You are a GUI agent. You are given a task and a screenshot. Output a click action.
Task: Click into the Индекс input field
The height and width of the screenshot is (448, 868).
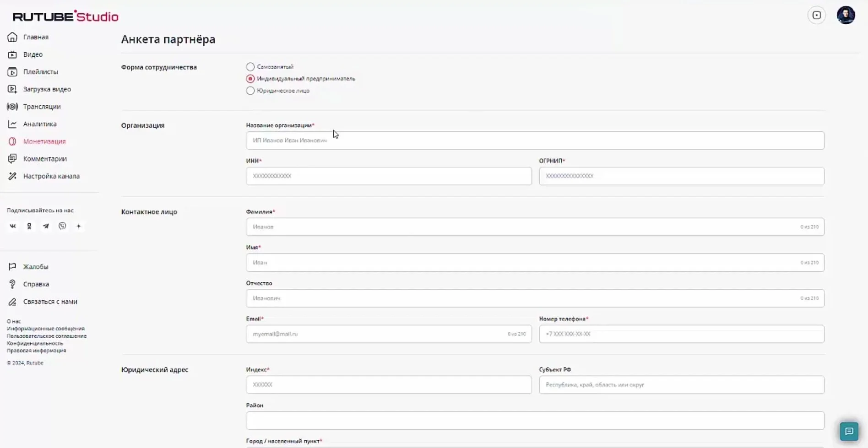pyautogui.click(x=389, y=385)
